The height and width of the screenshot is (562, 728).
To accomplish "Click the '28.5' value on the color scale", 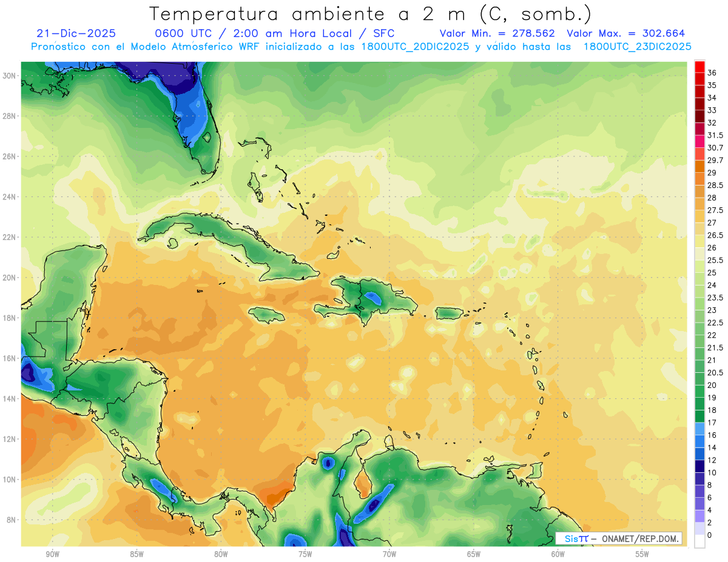I will (715, 185).
